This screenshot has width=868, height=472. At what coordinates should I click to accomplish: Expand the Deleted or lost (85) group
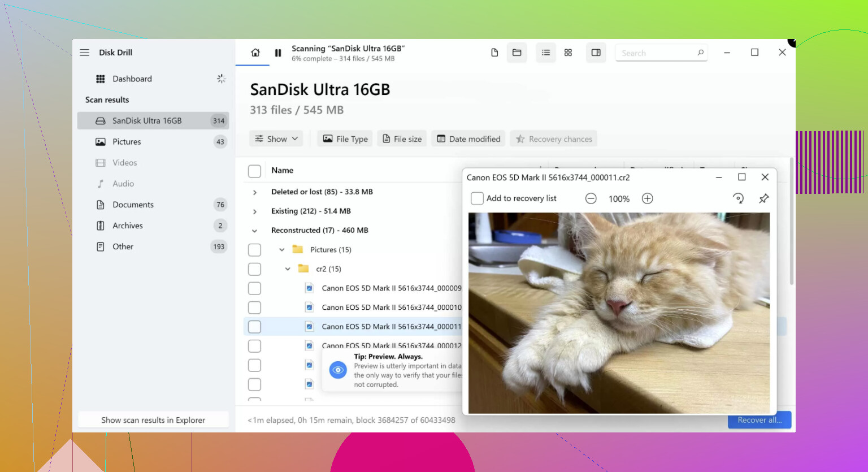(x=255, y=192)
